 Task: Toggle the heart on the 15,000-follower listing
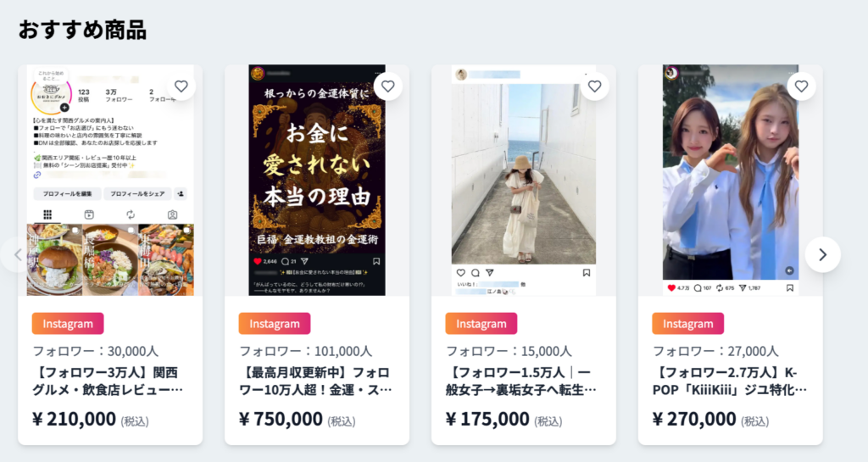[x=594, y=86]
